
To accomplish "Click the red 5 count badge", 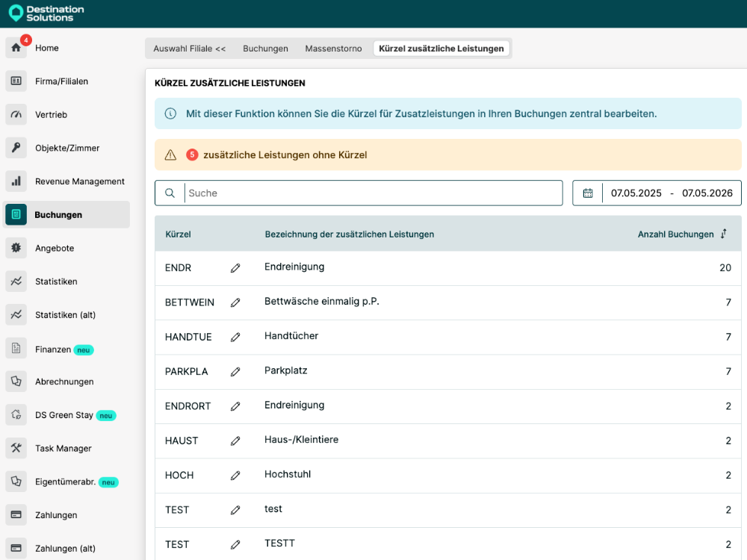I will [x=192, y=155].
